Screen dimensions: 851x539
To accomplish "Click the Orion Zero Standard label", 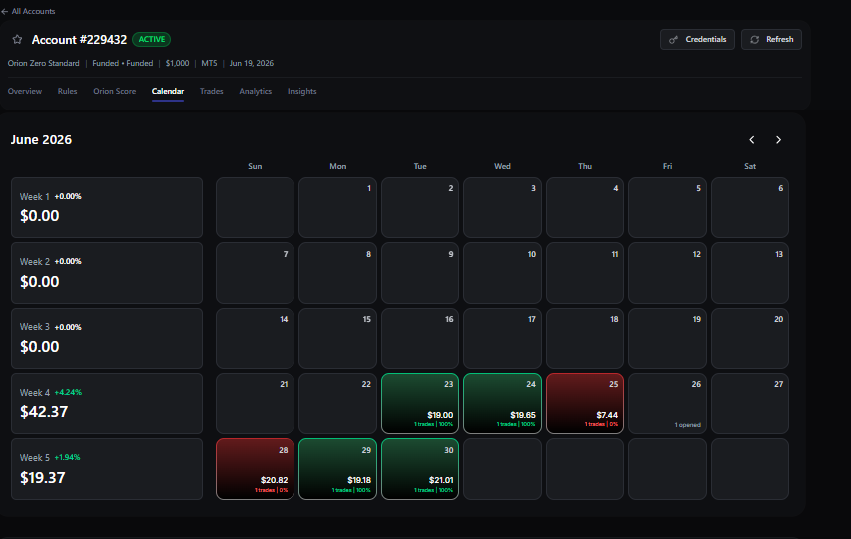I will click(43, 64).
